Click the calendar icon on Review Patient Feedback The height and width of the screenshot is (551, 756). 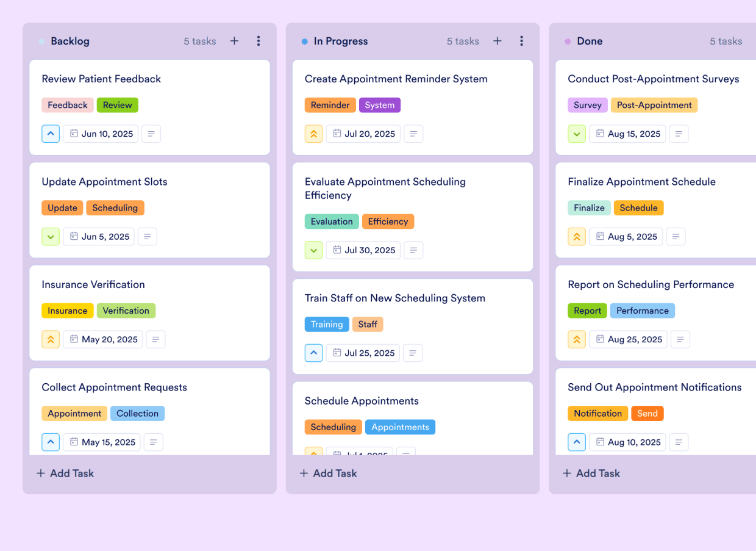point(74,134)
